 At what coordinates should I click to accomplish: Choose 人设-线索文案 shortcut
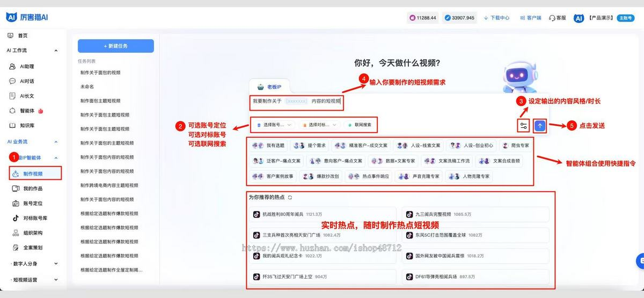tap(419, 146)
